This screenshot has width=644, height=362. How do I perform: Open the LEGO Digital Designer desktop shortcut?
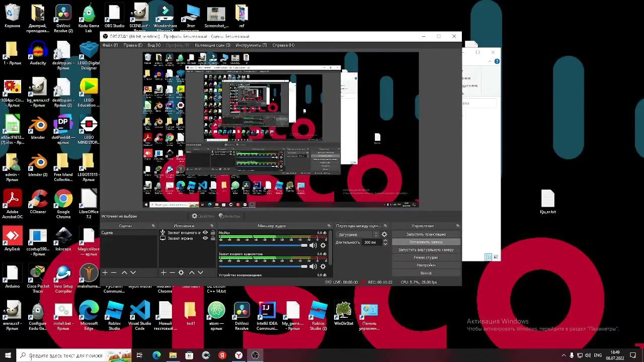89,56
